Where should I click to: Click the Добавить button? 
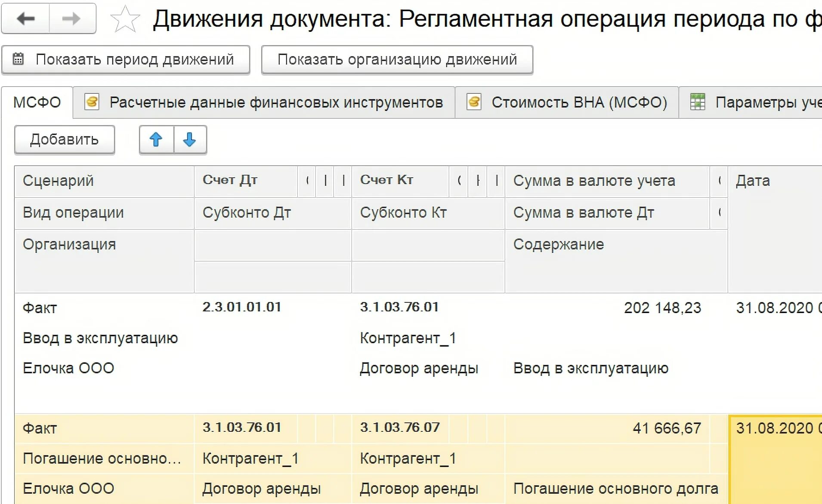click(65, 140)
